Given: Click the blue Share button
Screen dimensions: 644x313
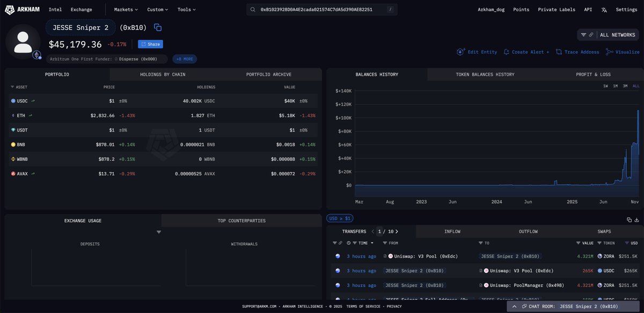Looking at the screenshot, I should 150,45.
